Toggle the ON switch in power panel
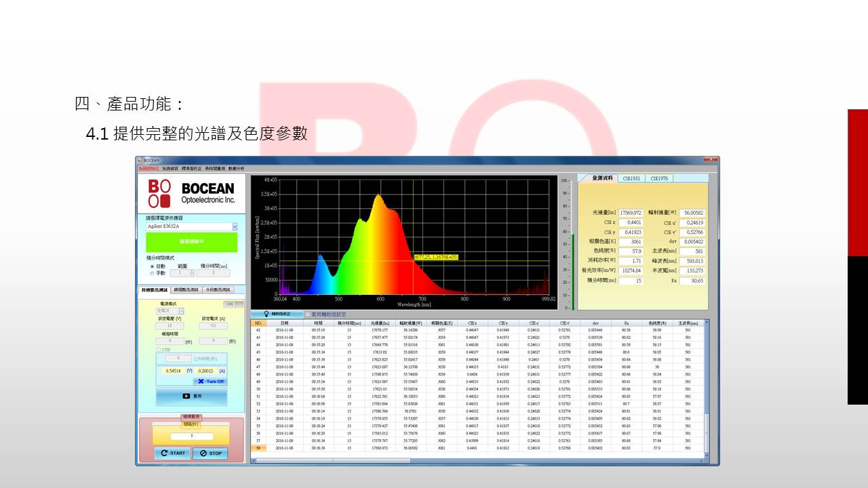The image size is (868, 488). pos(233,304)
